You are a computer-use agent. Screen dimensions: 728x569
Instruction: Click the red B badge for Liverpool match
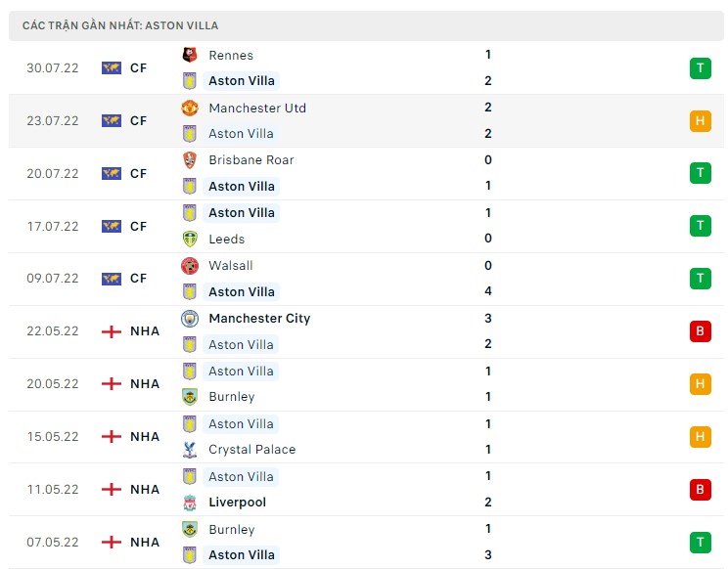point(700,490)
